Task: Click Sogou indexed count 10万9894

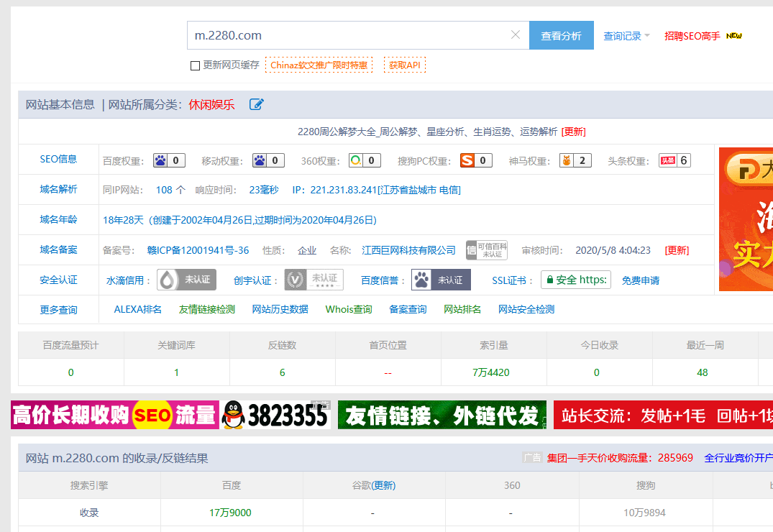Action: click(x=644, y=513)
